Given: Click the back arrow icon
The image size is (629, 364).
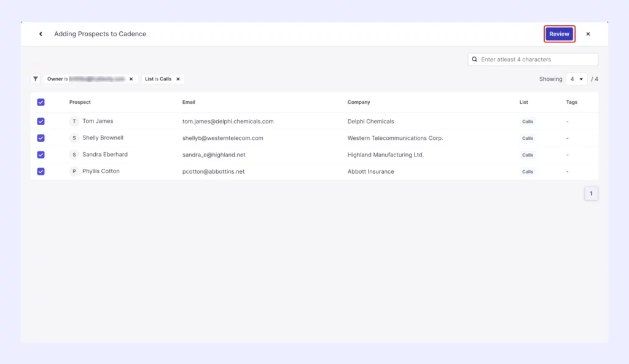Looking at the screenshot, I should tap(41, 34).
